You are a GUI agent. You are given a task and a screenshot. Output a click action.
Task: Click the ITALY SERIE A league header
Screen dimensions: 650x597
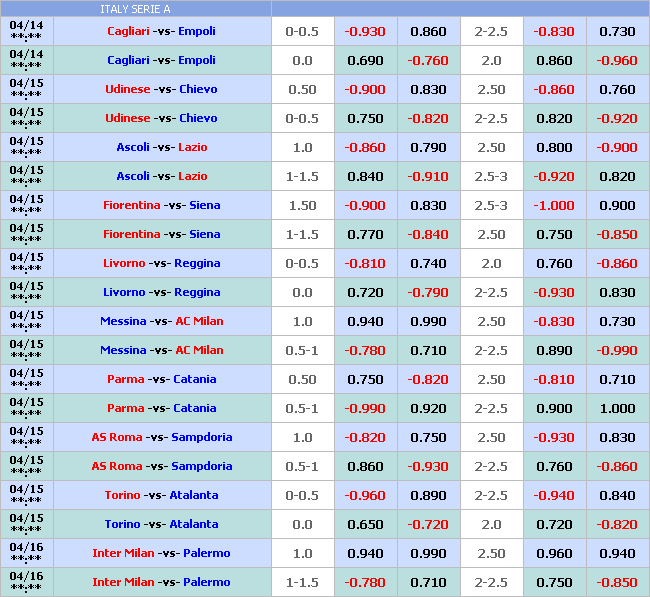[x=136, y=9]
